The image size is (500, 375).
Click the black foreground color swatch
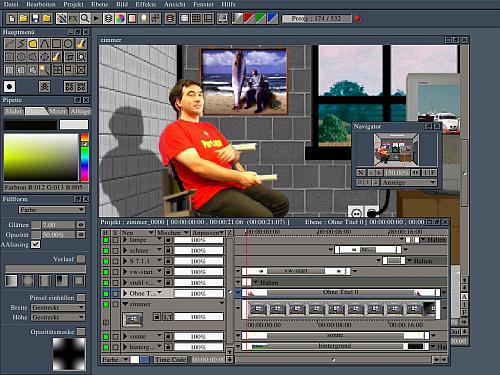pos(30,125)
